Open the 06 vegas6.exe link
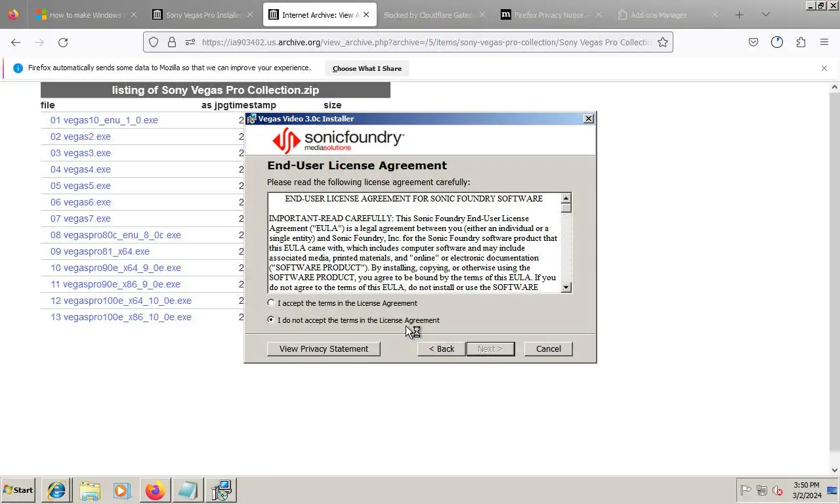The height and width of the screenshot is (504, 840). click(81, 202)
